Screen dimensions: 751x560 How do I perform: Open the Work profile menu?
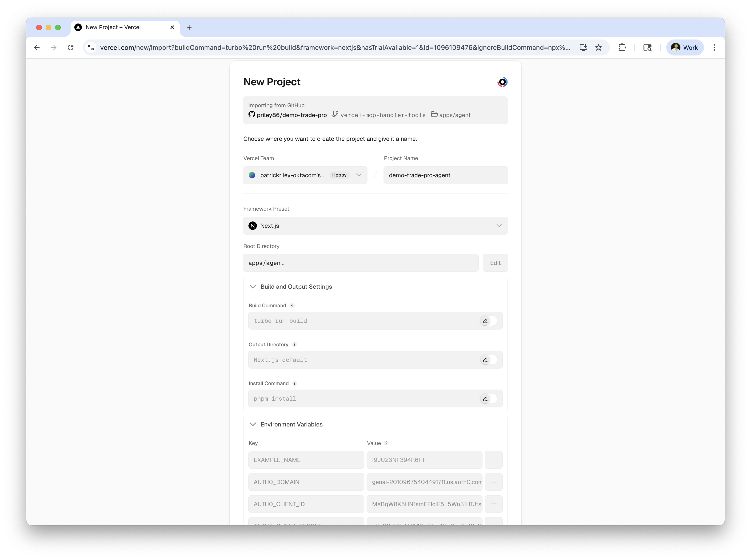click(x=684, y=47)
